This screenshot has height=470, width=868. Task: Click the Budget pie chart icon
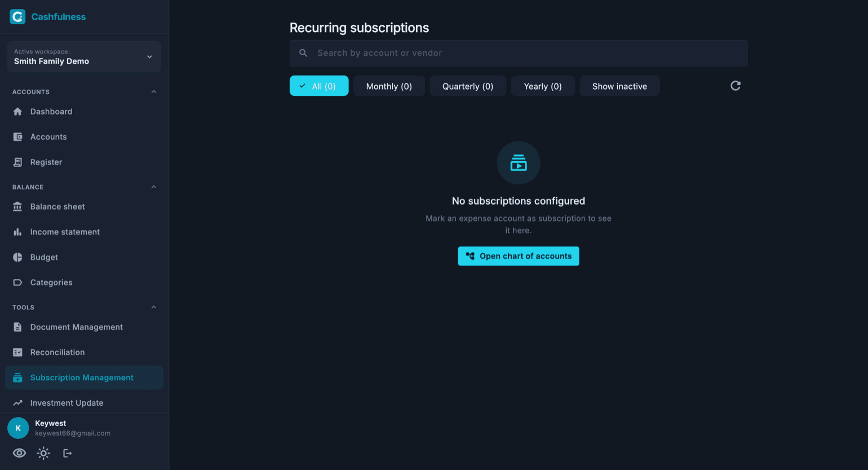pos(17,258)
